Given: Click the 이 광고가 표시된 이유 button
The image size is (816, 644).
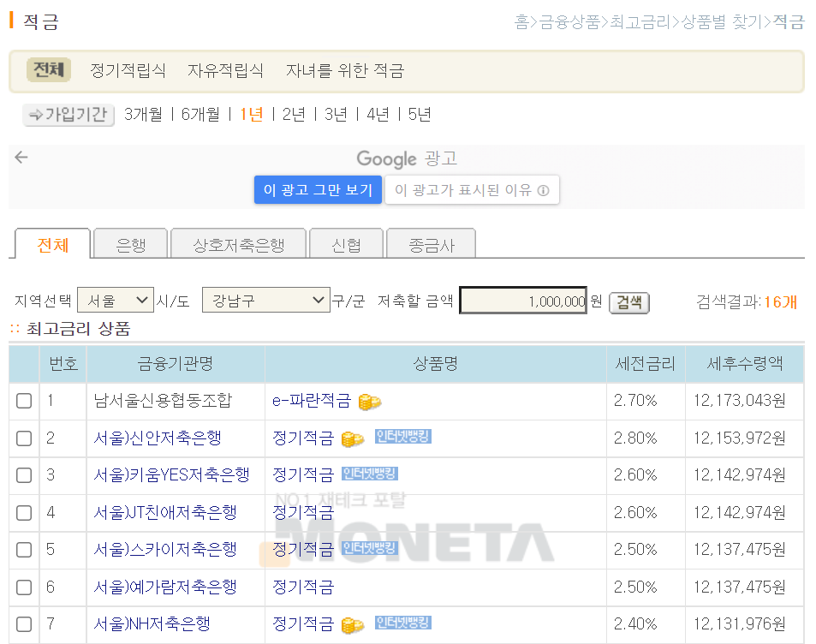Looking at the screenshot, I should tap(472, 189).
